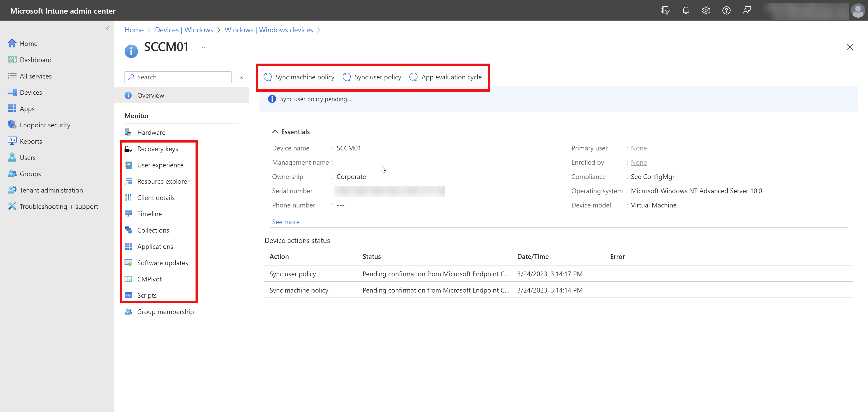Open CMPivot menu item
The height and width of the screenshot is (412, 868).
click(149, 279)
